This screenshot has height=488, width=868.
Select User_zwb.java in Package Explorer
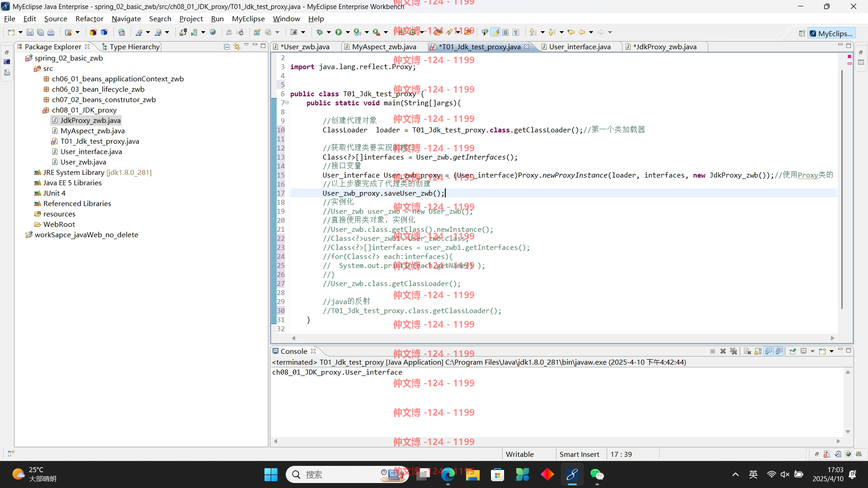click(79, 162)
